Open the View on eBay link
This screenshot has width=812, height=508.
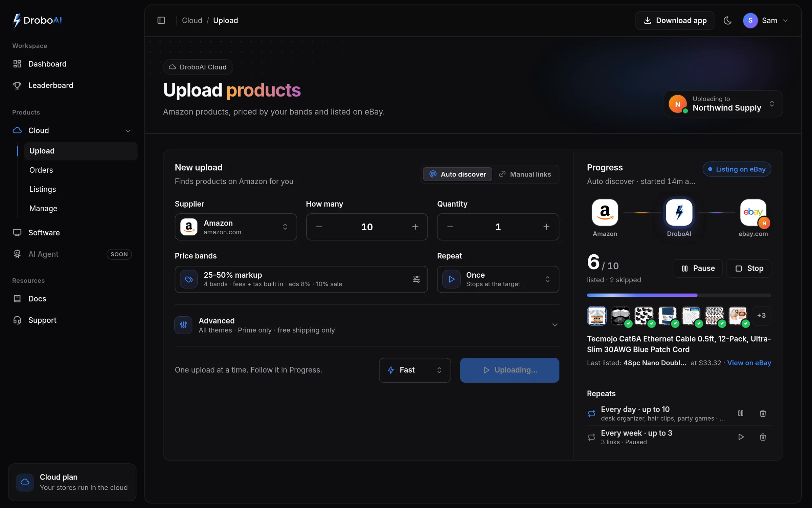coord(749,363)
